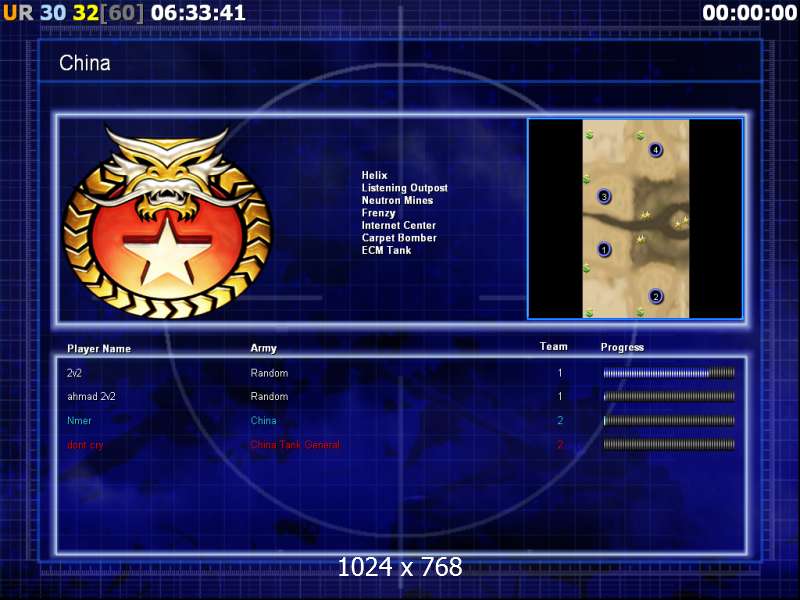Click the Listening Outpost entry

405,188
